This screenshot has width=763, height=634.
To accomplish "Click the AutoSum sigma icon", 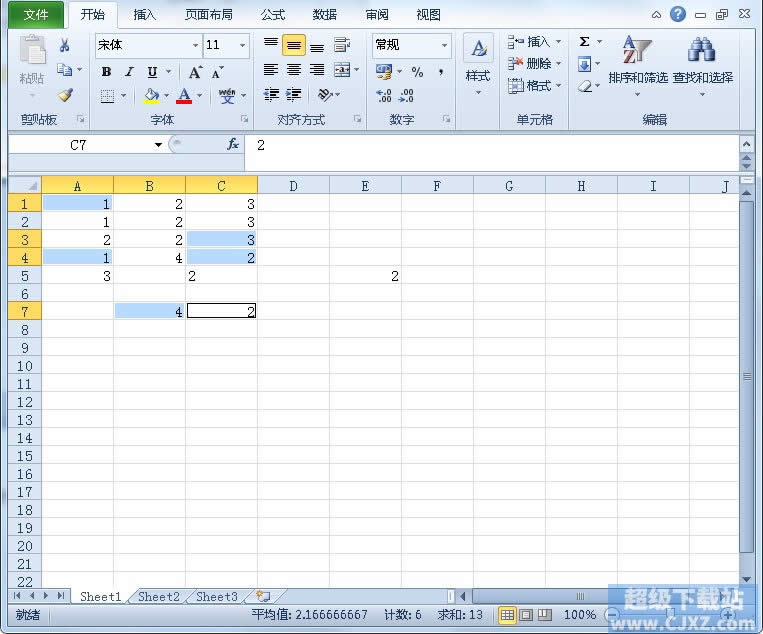I will (584, 41).
